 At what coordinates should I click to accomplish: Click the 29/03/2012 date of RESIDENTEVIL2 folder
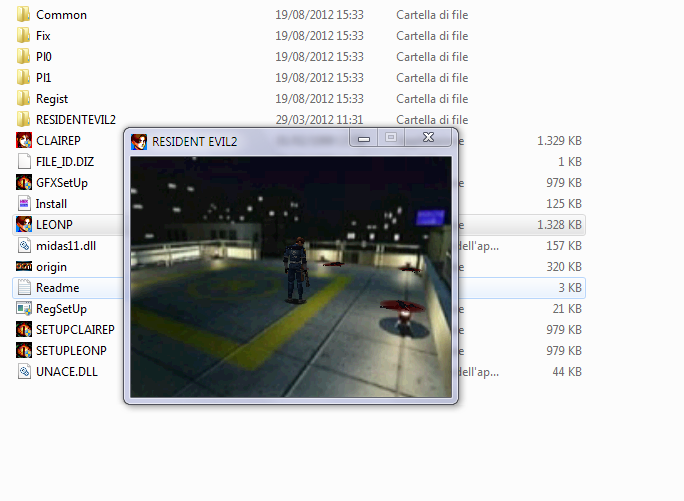[x=319, y=120]
